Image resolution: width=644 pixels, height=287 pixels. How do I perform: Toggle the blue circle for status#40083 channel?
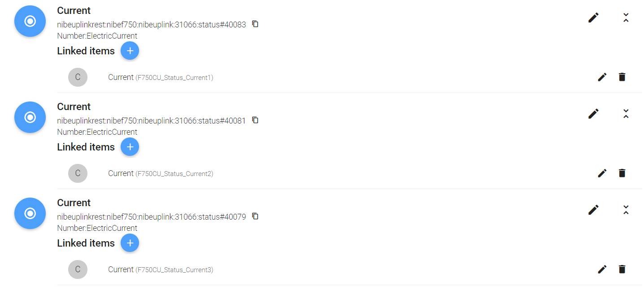[x=30, y=21]
